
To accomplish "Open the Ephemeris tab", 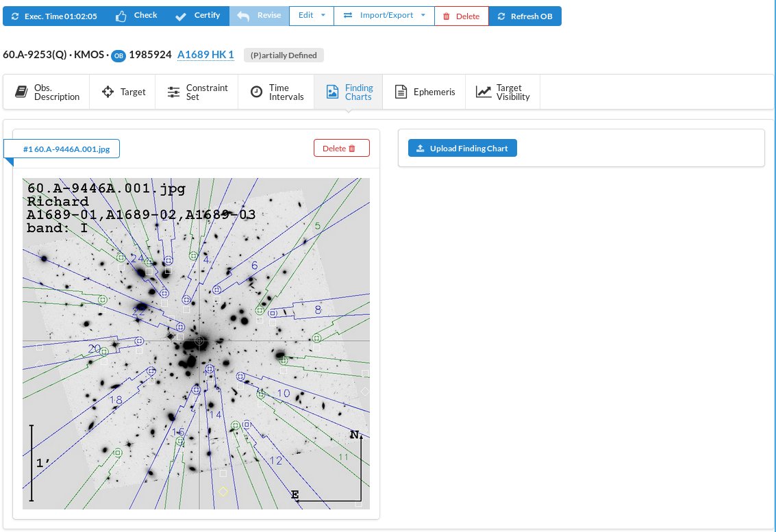I will pyautogui.click(x=425, y=92).
